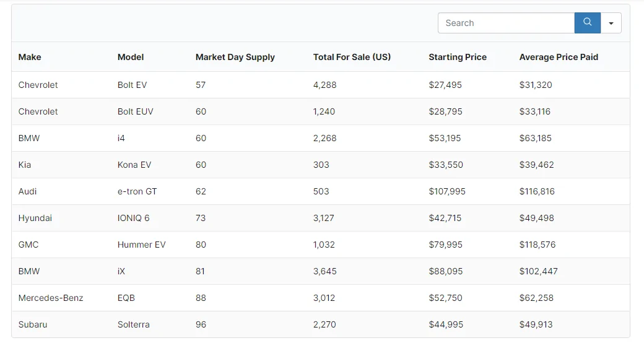Click the $102,447 average price paid

[x=539, y=272]
